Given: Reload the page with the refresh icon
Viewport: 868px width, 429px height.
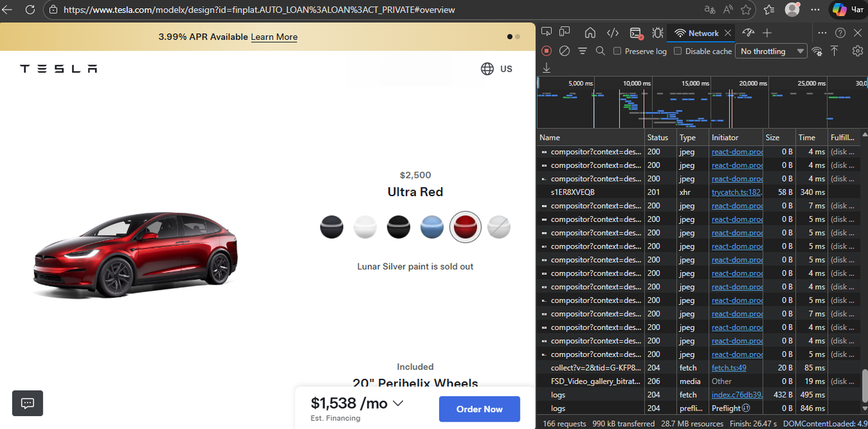Looking at the screenshot, I should pos(30,10).
